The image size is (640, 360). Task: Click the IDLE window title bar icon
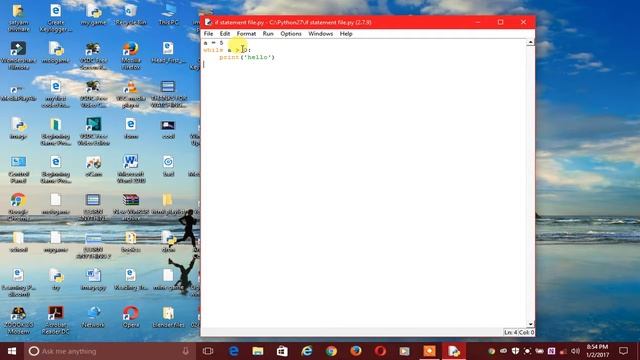click(208, 22)
